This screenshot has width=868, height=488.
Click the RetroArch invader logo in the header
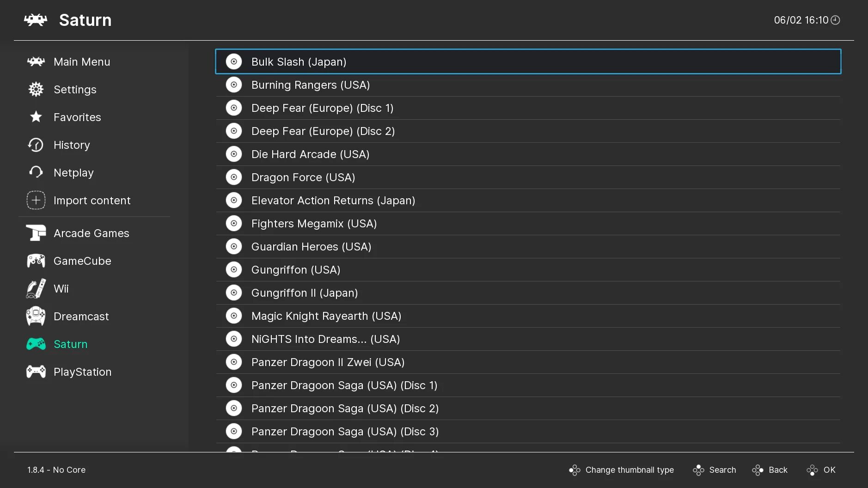[x=36, y=20]
